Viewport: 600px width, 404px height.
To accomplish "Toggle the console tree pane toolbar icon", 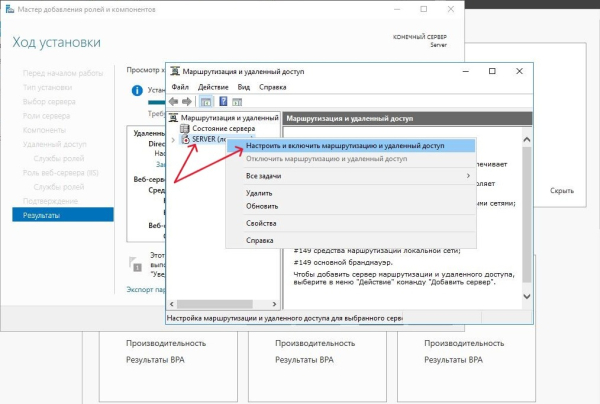I will (206, 102).
